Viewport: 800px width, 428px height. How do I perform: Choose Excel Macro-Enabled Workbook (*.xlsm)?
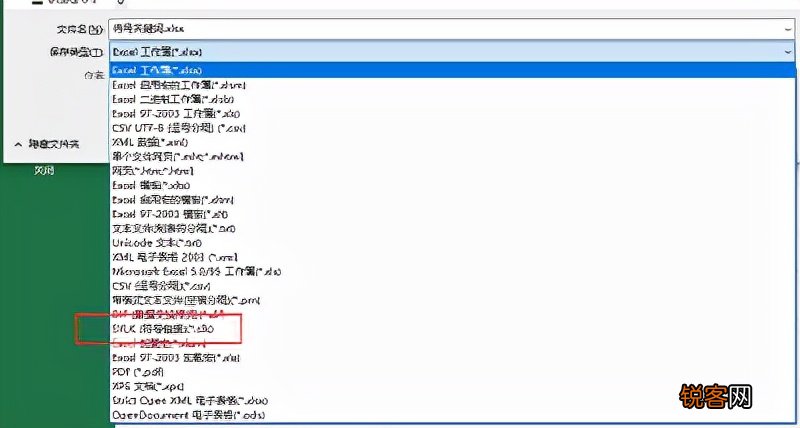pos(453,85)
